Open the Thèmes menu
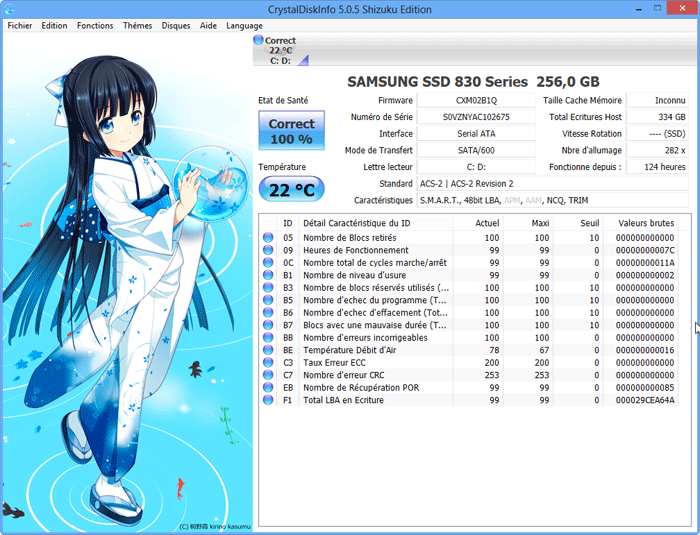Viewport: 700px width, 535px height. 138,25
